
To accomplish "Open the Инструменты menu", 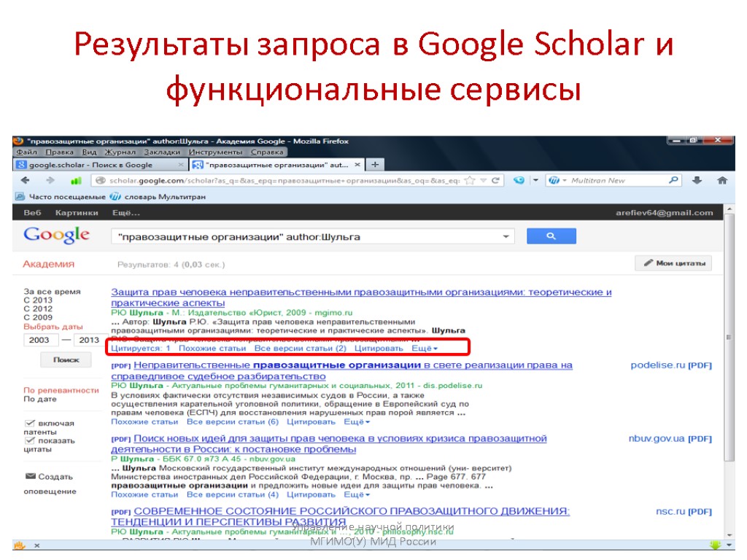I will (x=215, y=152).
